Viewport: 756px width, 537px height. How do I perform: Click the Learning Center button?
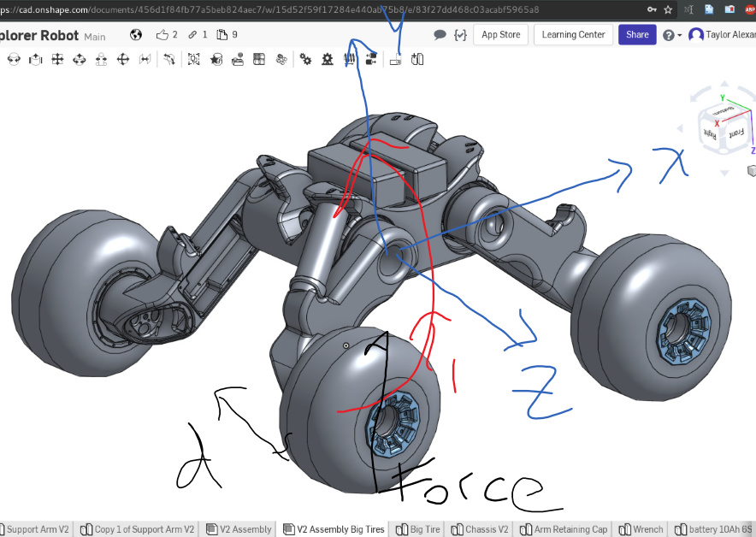573,35
